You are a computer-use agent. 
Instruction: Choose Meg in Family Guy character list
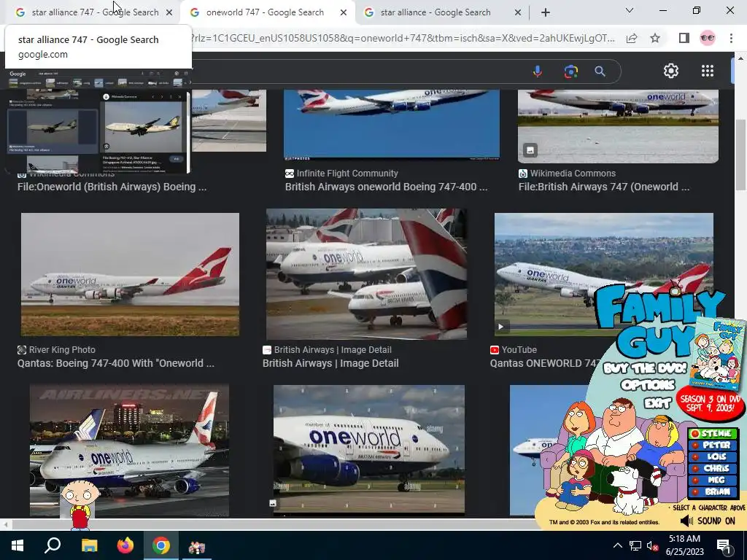(712, 480)
